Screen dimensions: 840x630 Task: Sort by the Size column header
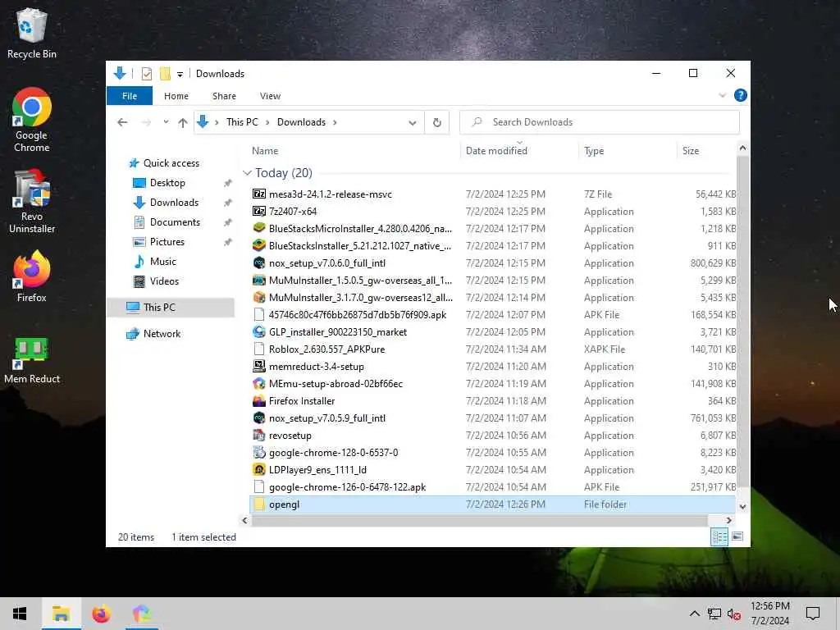pyautogui.click(x=706, y=151)
